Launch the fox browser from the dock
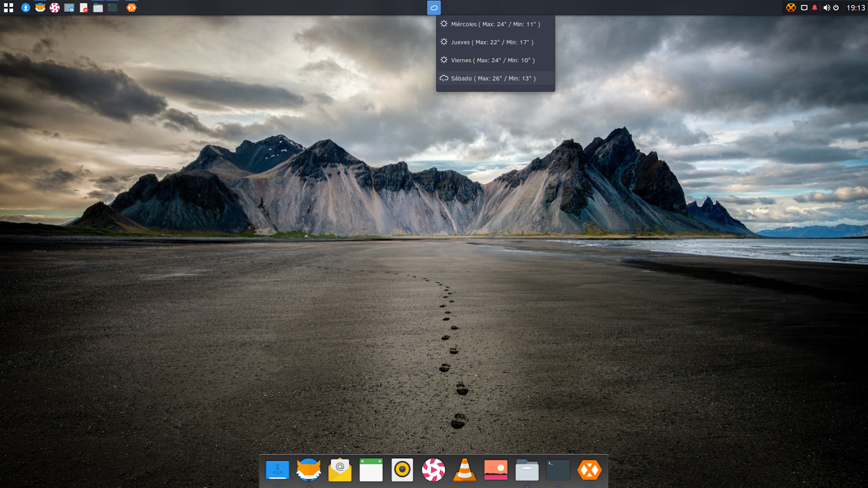This screenshot has height=488, width=868. pos(309,470)
